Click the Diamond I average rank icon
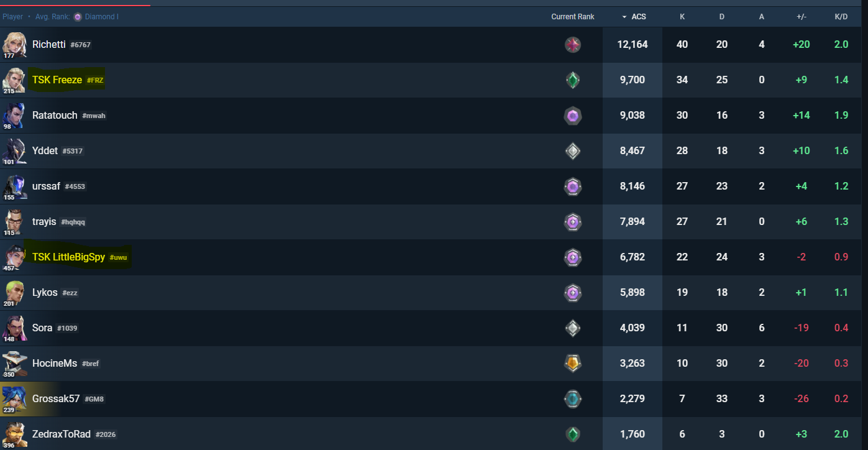This screenshot has width=868, height=450. tap(78, 17)
